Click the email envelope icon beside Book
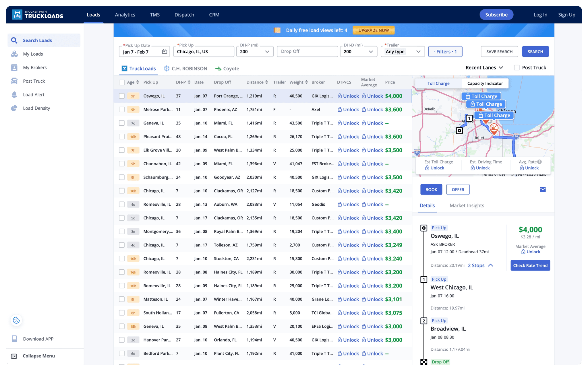This screenshot has height=371, width=588. [x=543, y=189]
